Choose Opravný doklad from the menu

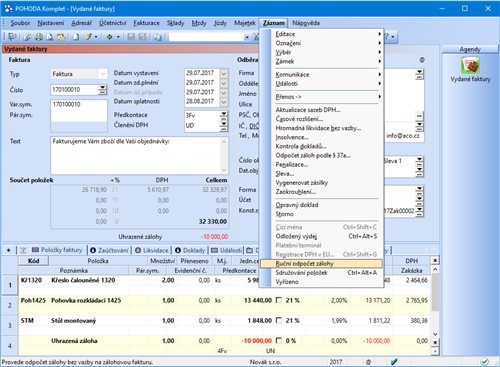pos(297,205)
